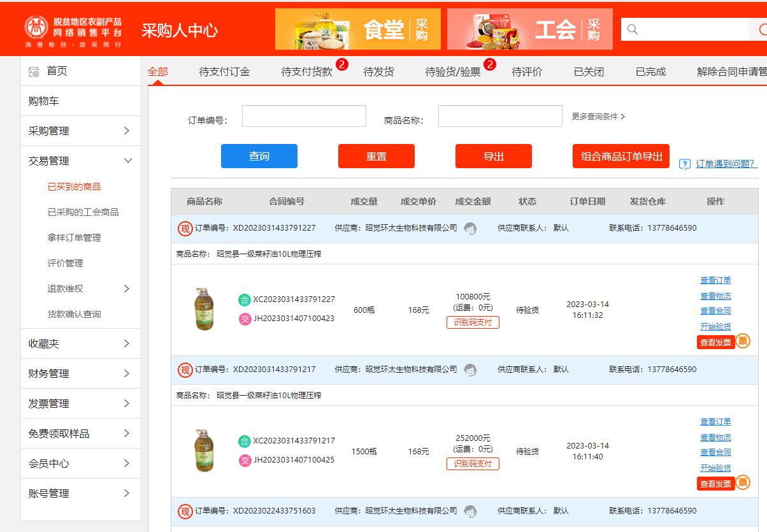
Task: Click the 首页 home icon in sidebar
Action: (34, 71)
